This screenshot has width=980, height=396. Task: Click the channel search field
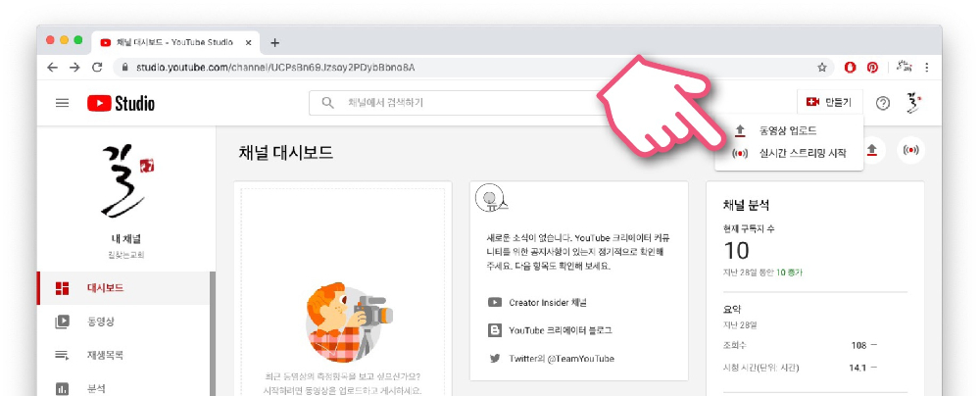click(461, 103)
